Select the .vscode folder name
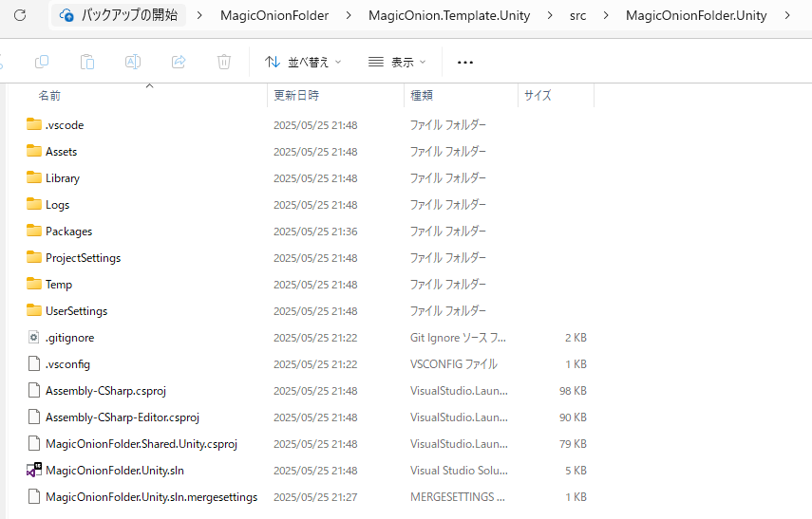This screenshot has width=812, height=519. [65, 124]
